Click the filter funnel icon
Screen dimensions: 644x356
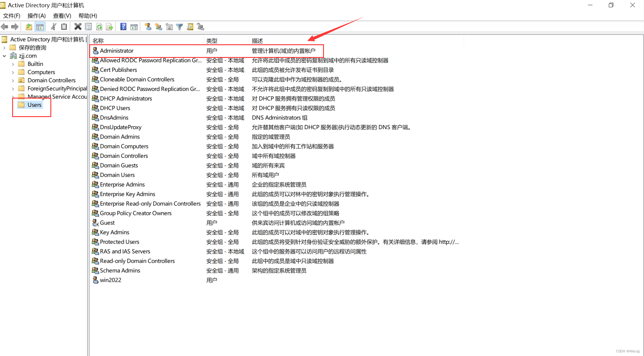coord(180,27)
